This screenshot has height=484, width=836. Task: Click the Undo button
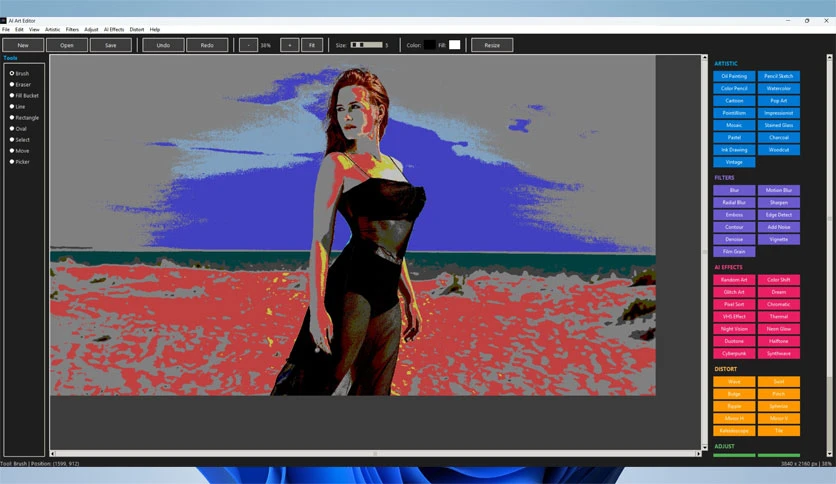(163, 45)
